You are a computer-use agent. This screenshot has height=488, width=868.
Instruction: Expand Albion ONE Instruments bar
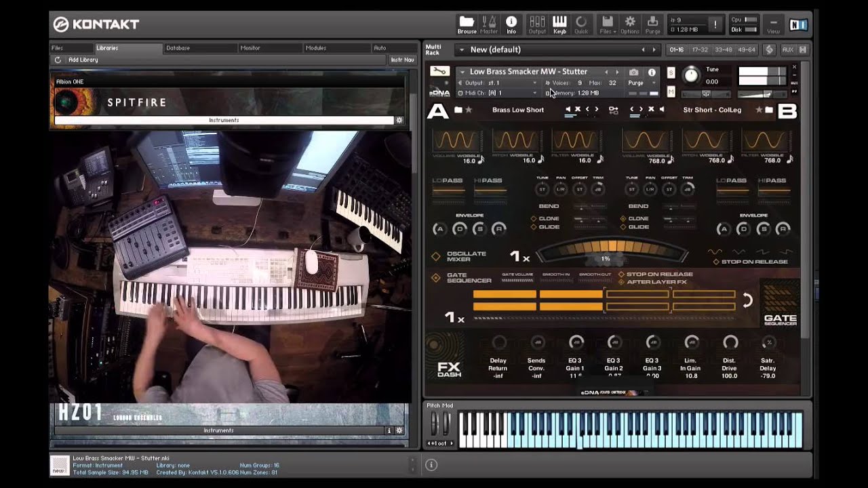pos(224,120)
